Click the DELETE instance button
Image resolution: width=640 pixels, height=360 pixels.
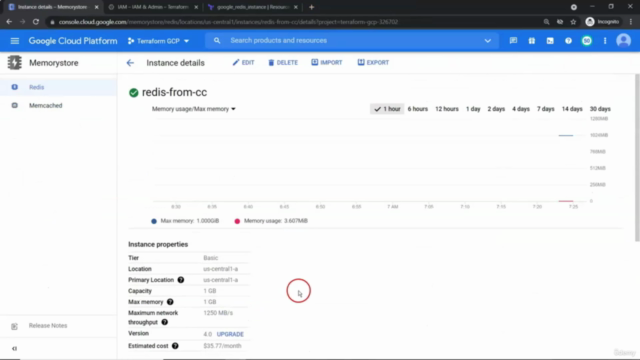tap(283, 62)
